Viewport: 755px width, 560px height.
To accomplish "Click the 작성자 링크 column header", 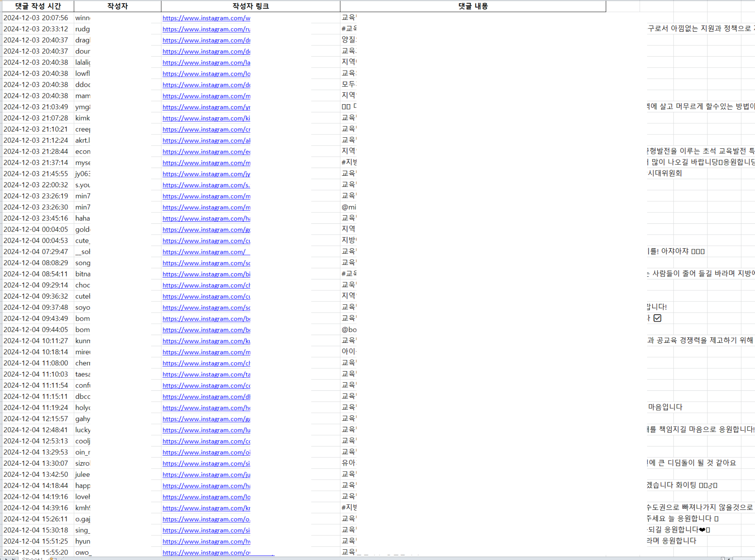I will [250, 6].
